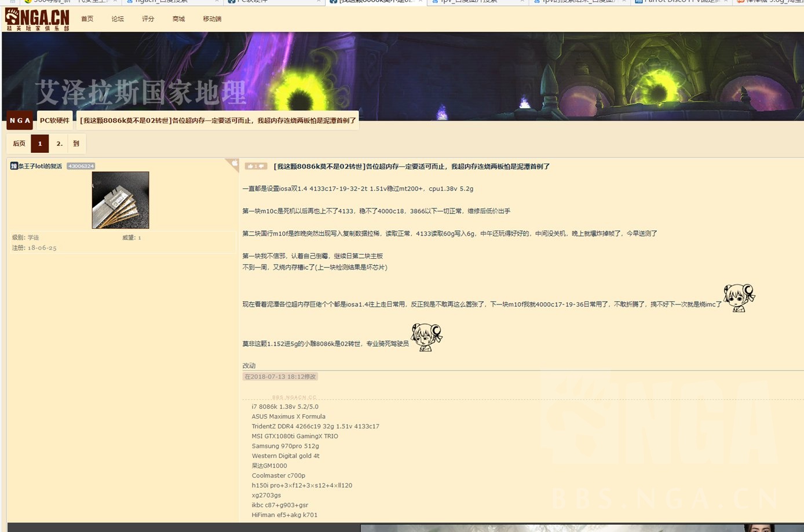Select page 1 in pagination
804x532 pixels.
pyautogui.click(x=40, y=144)
